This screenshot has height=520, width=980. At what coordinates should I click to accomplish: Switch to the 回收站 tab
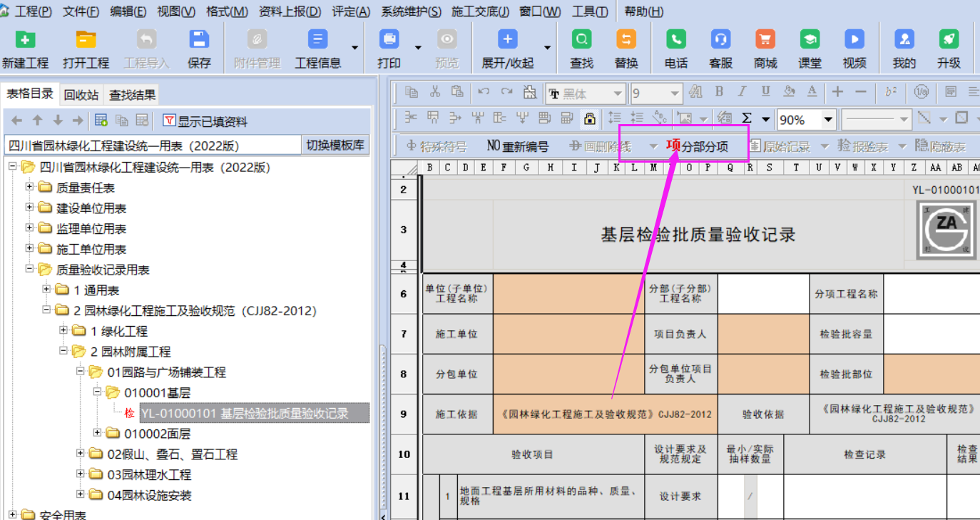(81, 95)
